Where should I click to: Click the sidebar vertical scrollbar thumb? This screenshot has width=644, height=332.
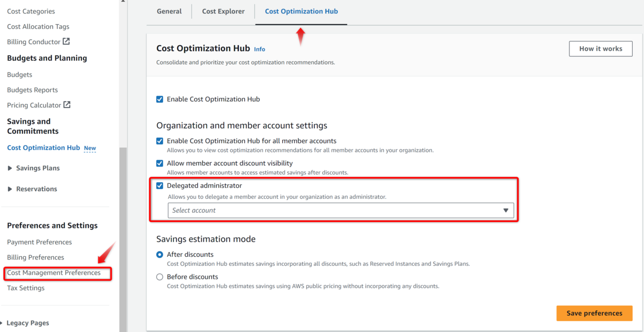[123, 239]
